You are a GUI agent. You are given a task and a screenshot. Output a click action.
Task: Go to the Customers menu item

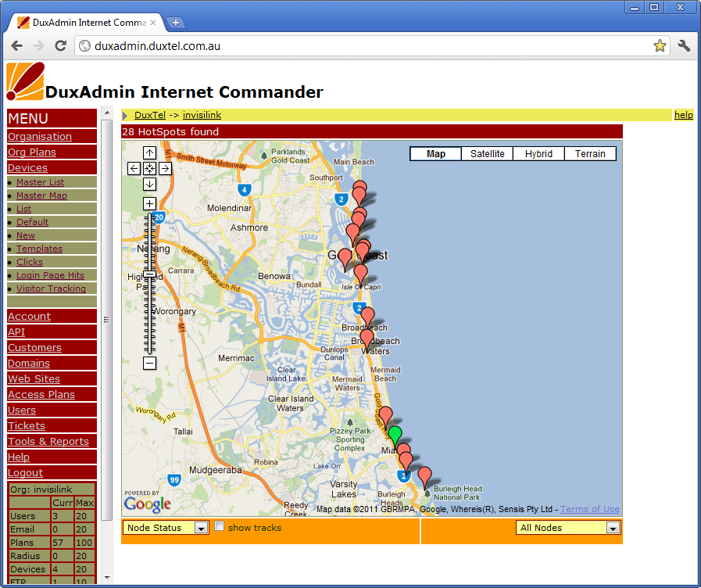pos(34,347)
